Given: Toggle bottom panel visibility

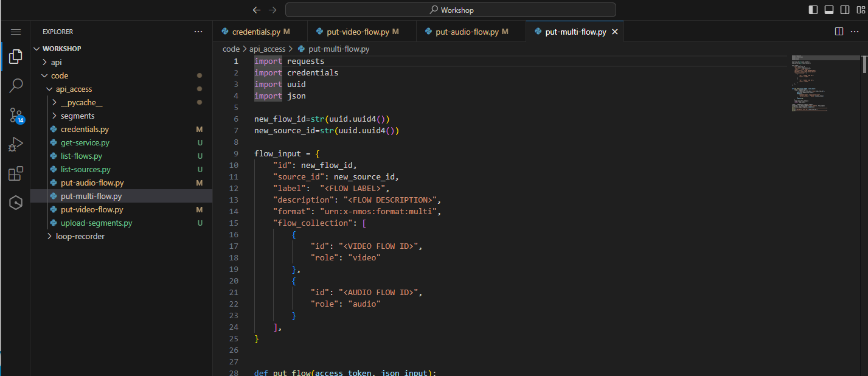Looking at the screenshot, I should point(829,10).
